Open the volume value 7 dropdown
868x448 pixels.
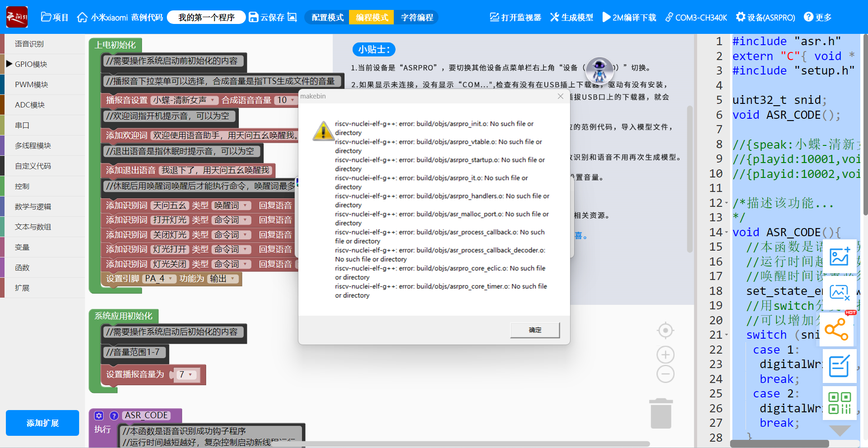(186, 374)
